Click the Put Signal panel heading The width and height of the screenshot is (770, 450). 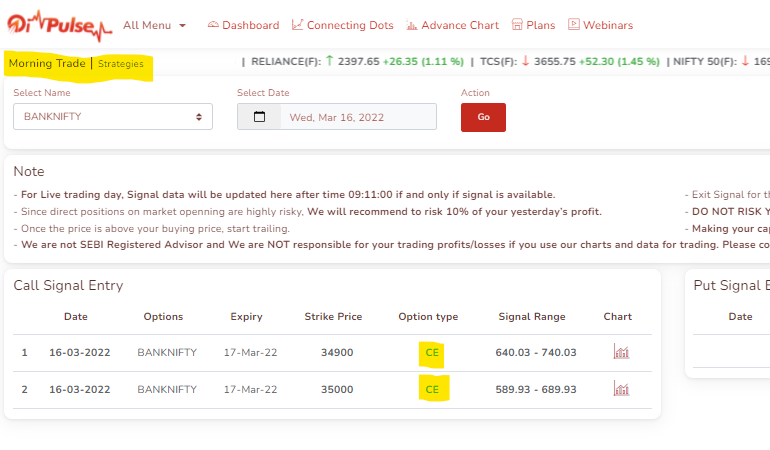click(x=731, y=285)
